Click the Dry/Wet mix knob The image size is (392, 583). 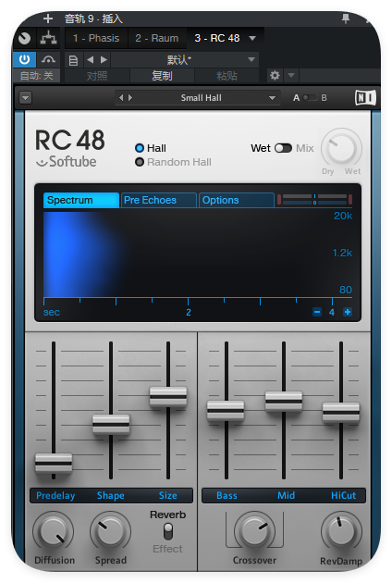coord(341,148)
